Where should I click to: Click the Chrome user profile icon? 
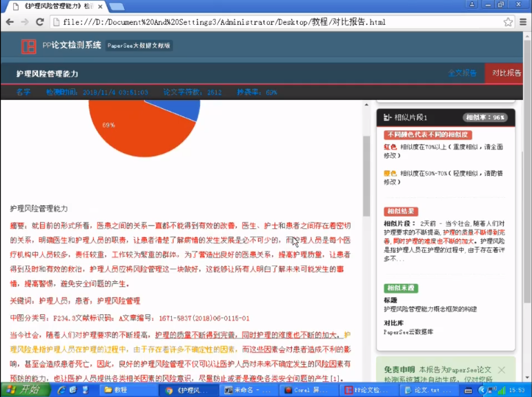(x=472, y=5)
